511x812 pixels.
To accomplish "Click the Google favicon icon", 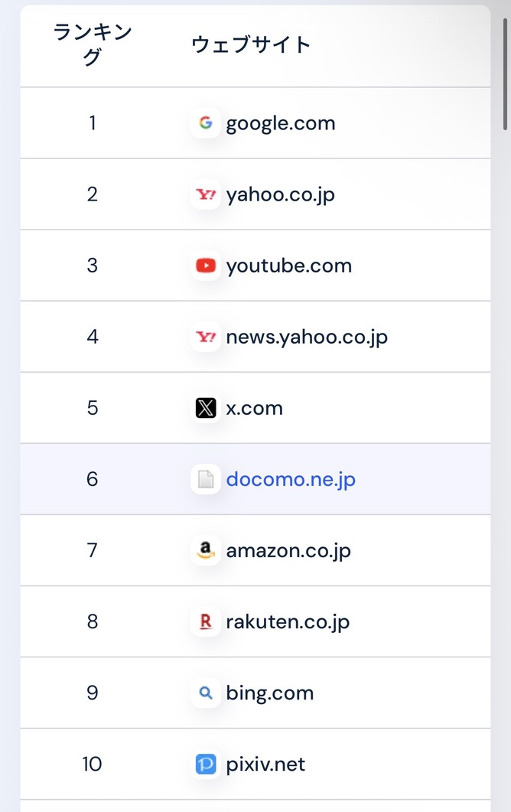I will pos(206,122).
